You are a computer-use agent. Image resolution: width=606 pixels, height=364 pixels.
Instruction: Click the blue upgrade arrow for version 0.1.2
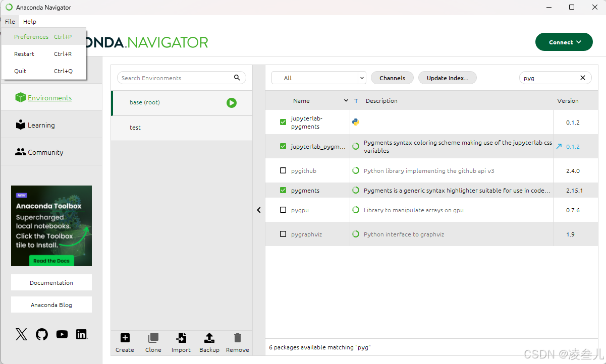tap(559, 147)
